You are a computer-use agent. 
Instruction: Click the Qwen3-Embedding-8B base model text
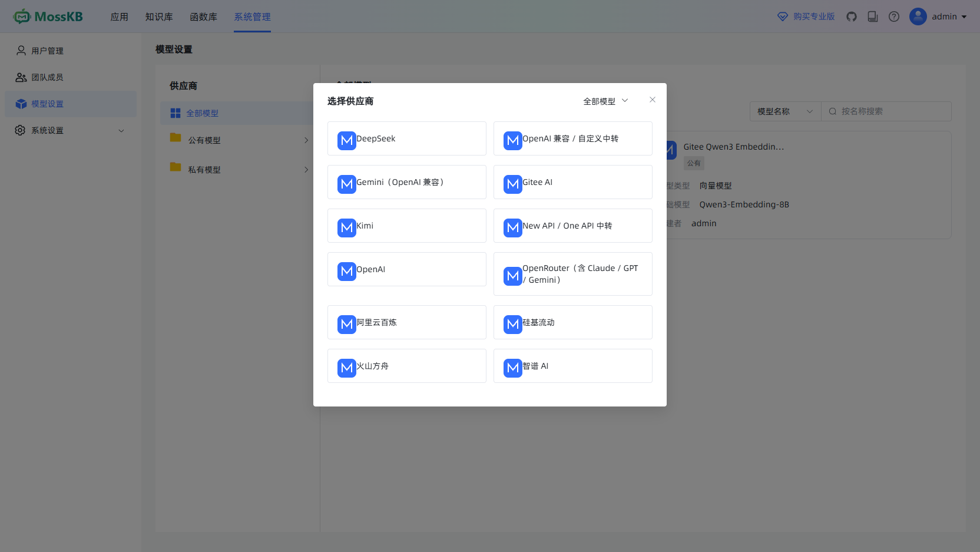[744, 204]
